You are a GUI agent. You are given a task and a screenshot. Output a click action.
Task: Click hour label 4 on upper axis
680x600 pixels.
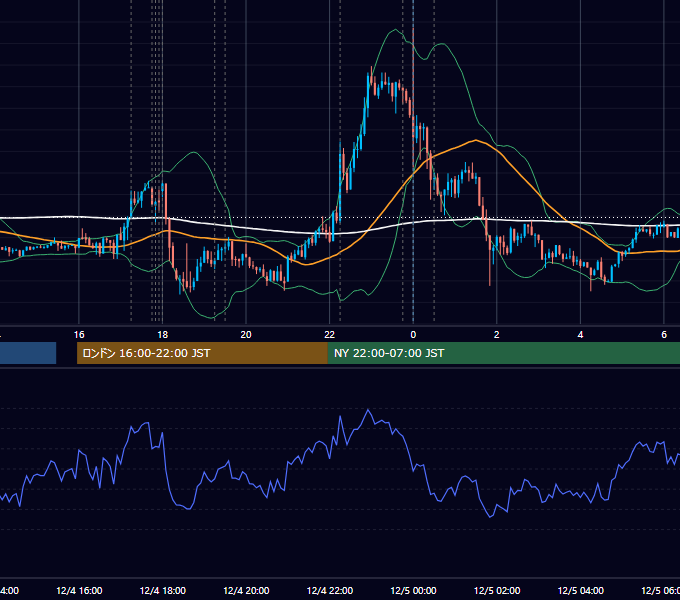[x=580, y=335]
